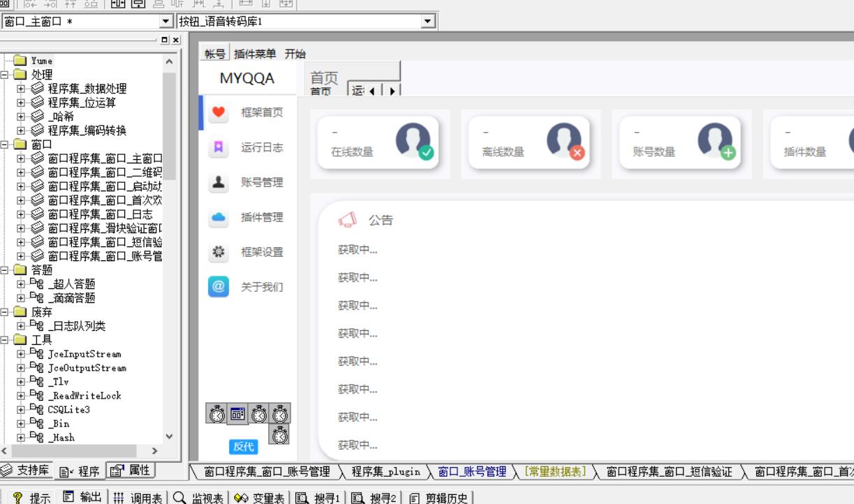
Task: Open the 插件菜单 menu in the designed window
Action: pos(255,54)
